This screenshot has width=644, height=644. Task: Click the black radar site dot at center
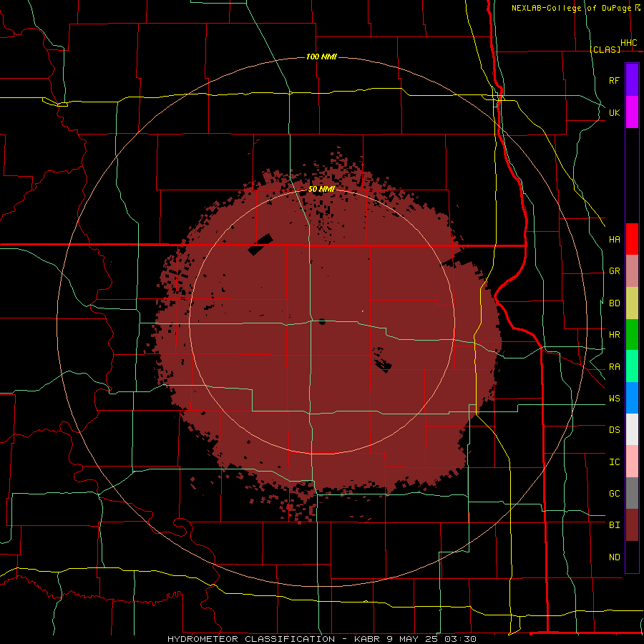click(x=321, y=321)
